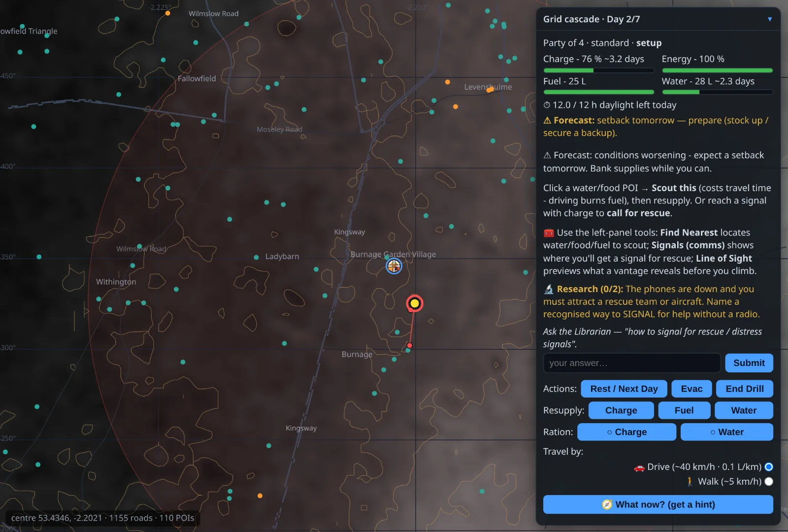Click the red route endpoint dot
The height and width of the screenshot is (532, 788).
pyautogui.click(x=409, y=345)
